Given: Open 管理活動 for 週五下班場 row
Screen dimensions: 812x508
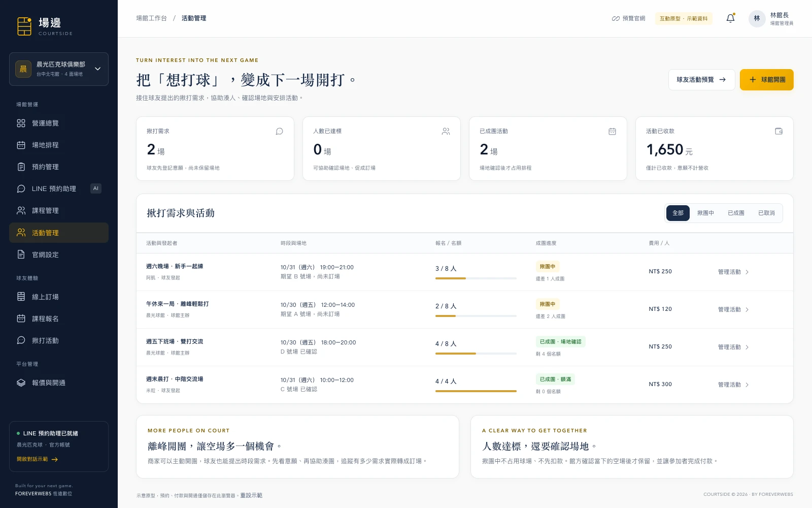Looking at the screenshot, I should point(733,347).
